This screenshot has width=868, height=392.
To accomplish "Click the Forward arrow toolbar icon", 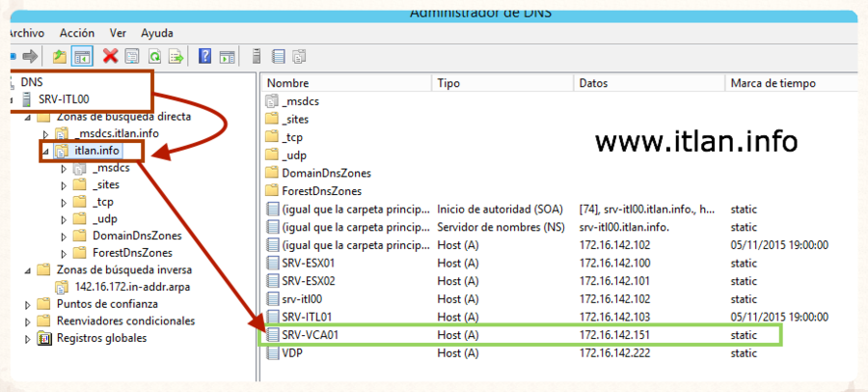I will click(x=30, y=56).
